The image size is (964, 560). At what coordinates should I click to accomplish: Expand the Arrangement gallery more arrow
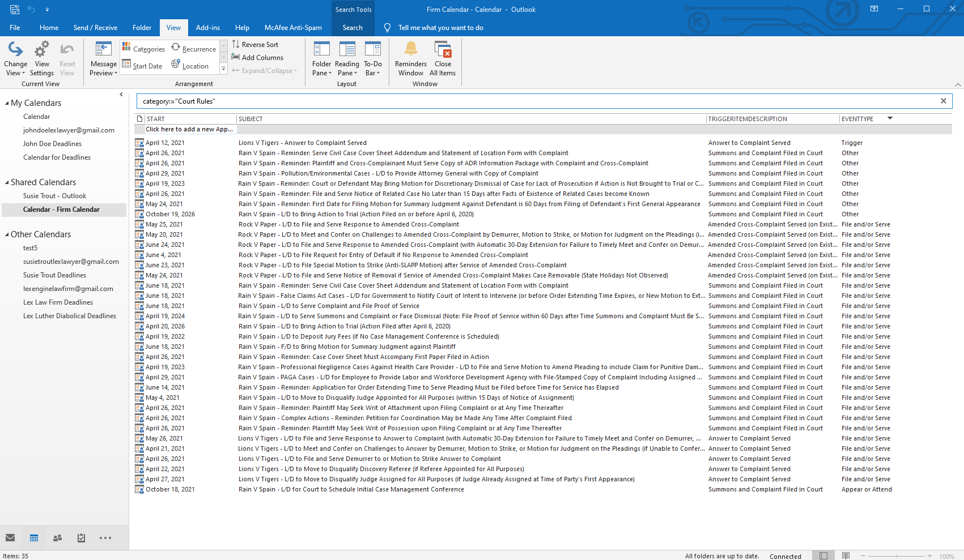pyautogui.click(x=224, y=69)
